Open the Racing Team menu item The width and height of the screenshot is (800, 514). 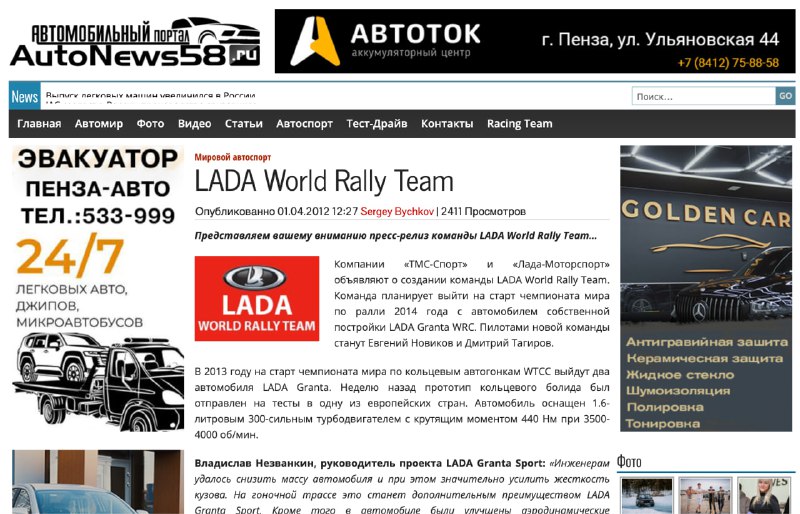pyautogui.click(x=519, y=124)
